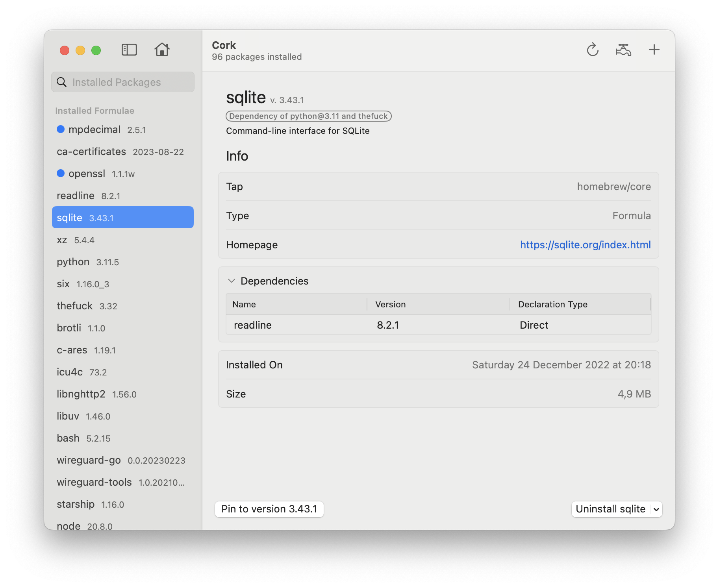Select brotli 1.1.0 package

click(123, 328)
